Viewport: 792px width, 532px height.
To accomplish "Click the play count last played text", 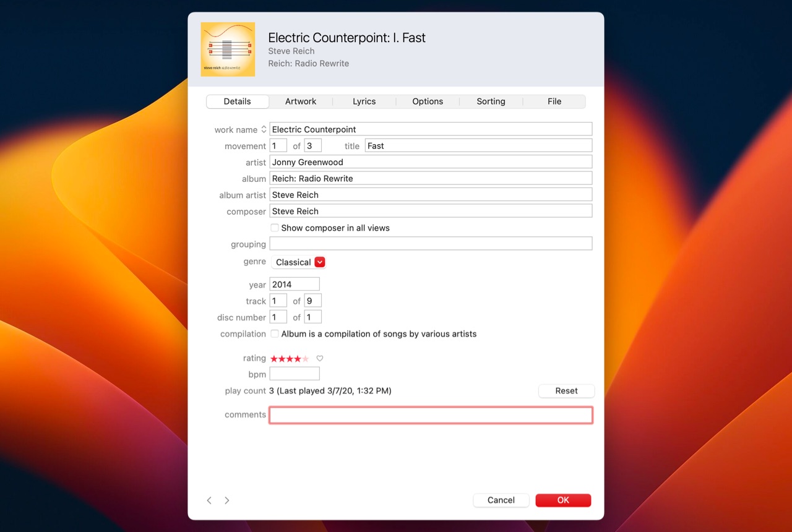I will 330,391.
